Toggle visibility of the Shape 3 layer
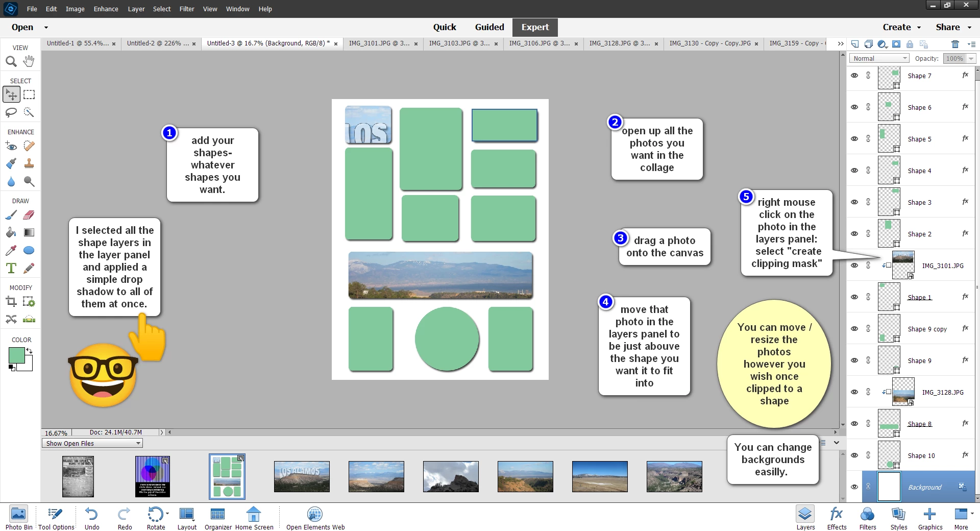The image size is (980, 531). pyautogui.click(x=854, y=202)
